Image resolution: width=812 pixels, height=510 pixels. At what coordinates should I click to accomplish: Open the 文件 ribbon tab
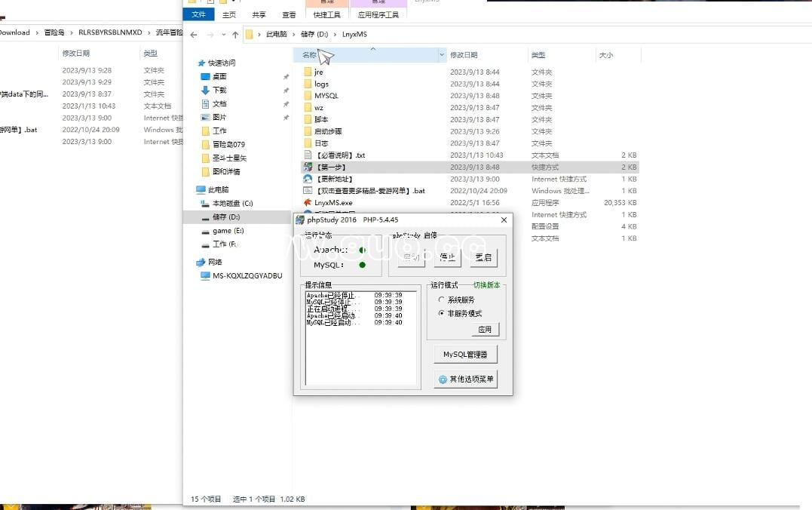tap(199, 14)
